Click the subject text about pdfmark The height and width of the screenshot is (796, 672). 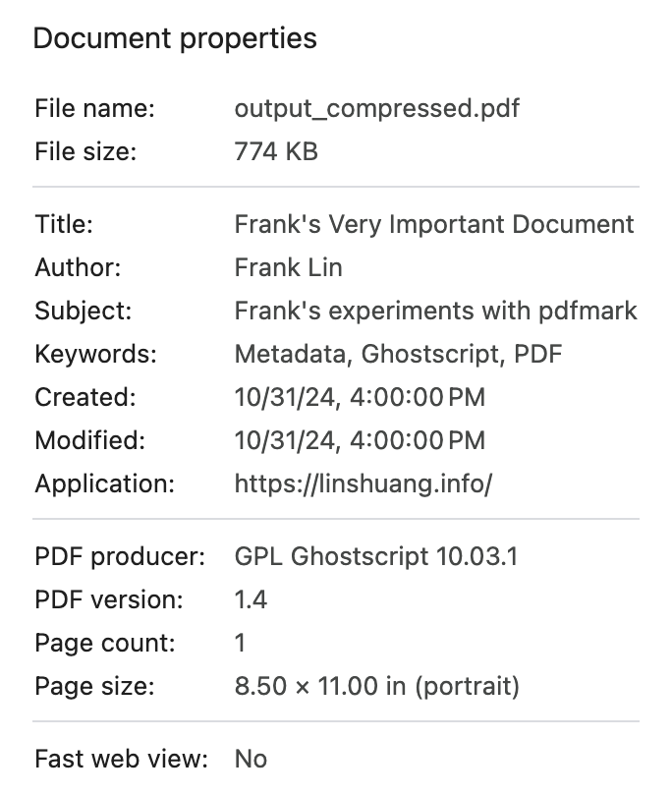pyautogui.click(x=435, y=312)
